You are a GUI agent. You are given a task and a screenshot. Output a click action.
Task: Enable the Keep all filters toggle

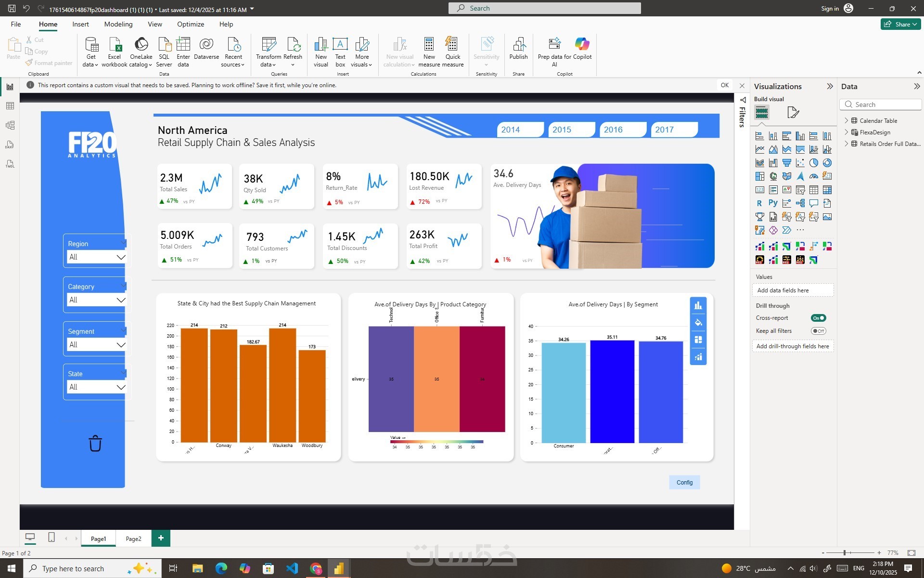[x=818, y=331]
